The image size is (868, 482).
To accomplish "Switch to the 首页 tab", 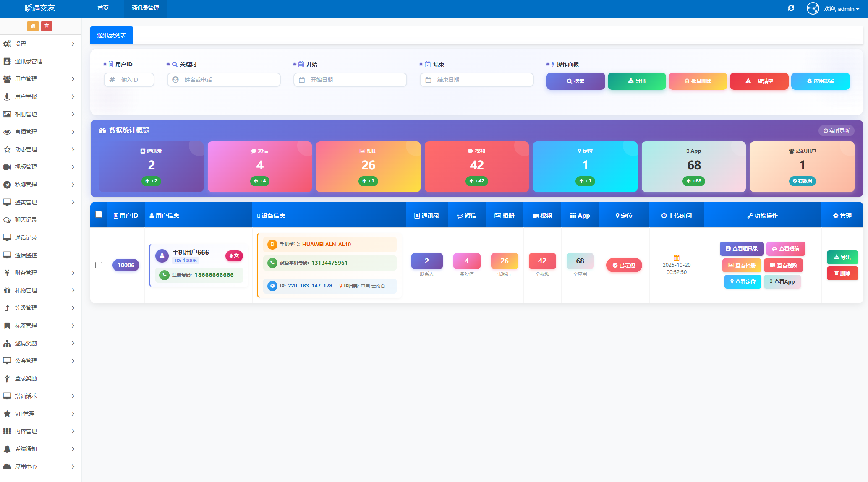I will pyautogui.click(x=103, y=8).
